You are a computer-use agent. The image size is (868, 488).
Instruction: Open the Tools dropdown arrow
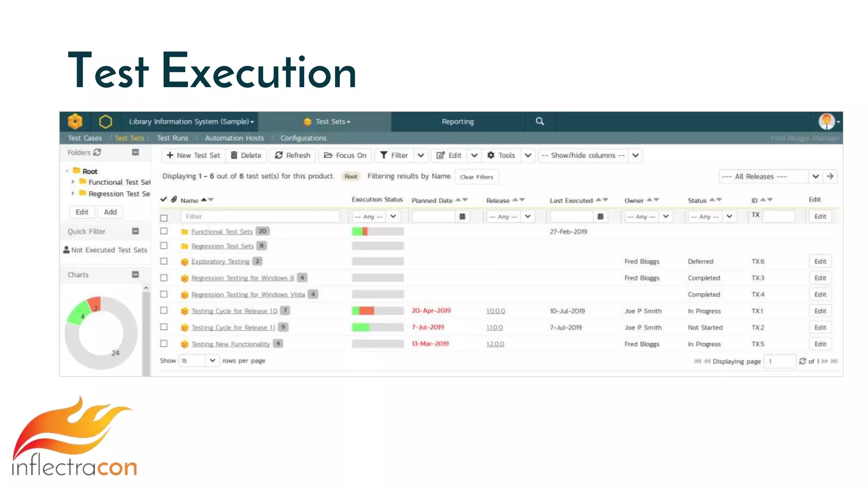pos(528,155)
